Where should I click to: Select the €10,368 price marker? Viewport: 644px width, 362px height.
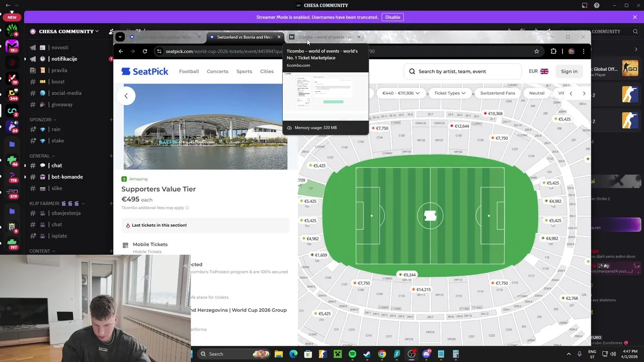point(493,114)
